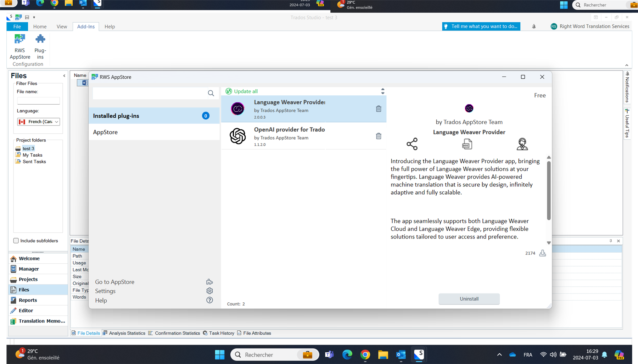Open the documentation icon in plugin details
Image resolution: width=638 pixels, height=364 pixels.
point(467,144)
